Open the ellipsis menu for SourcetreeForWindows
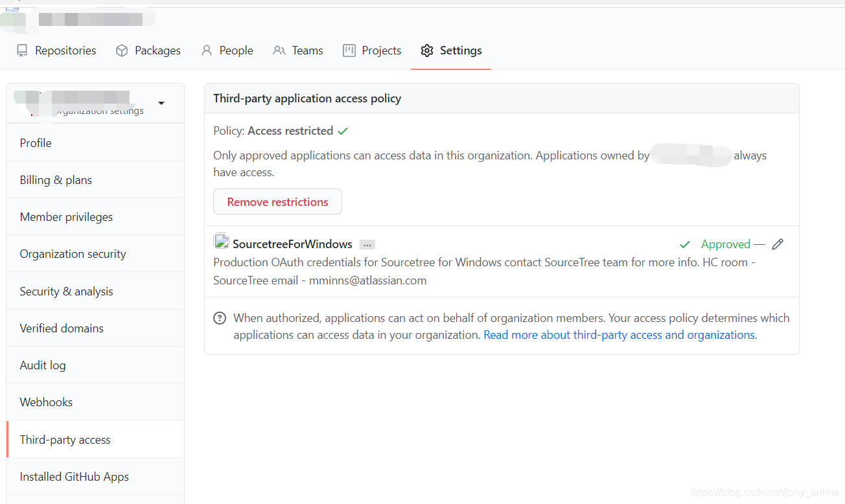Screen dimensions: 845x504 pos(367,244)
